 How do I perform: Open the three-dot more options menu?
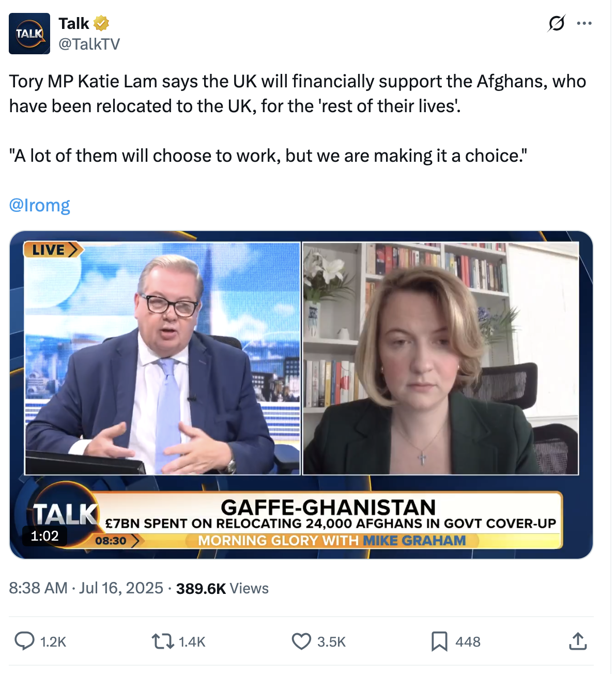click(x=584, y=23)
